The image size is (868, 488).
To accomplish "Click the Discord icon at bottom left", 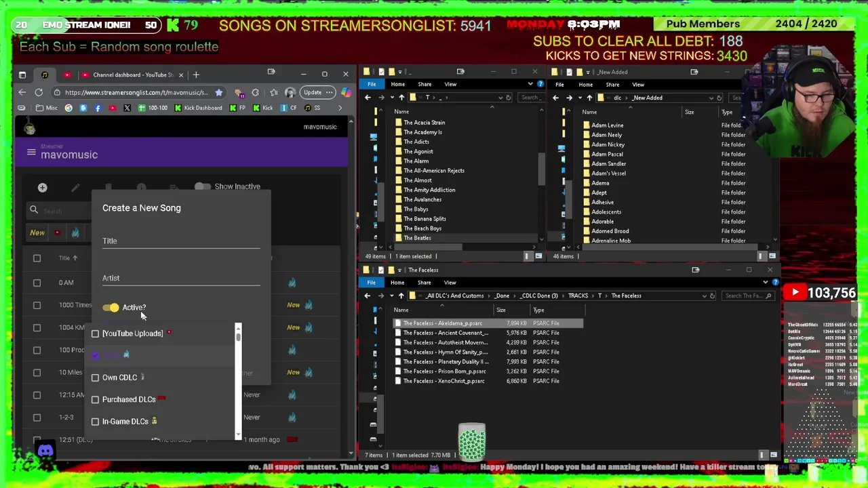I will point(45,450).
